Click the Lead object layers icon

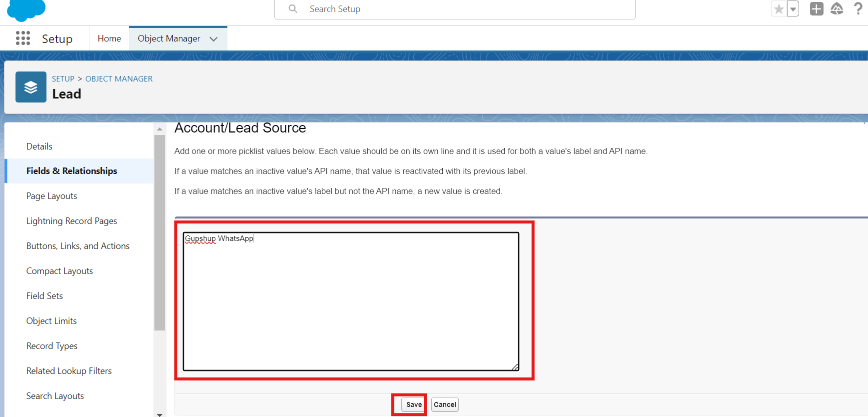tap(31, 87)
